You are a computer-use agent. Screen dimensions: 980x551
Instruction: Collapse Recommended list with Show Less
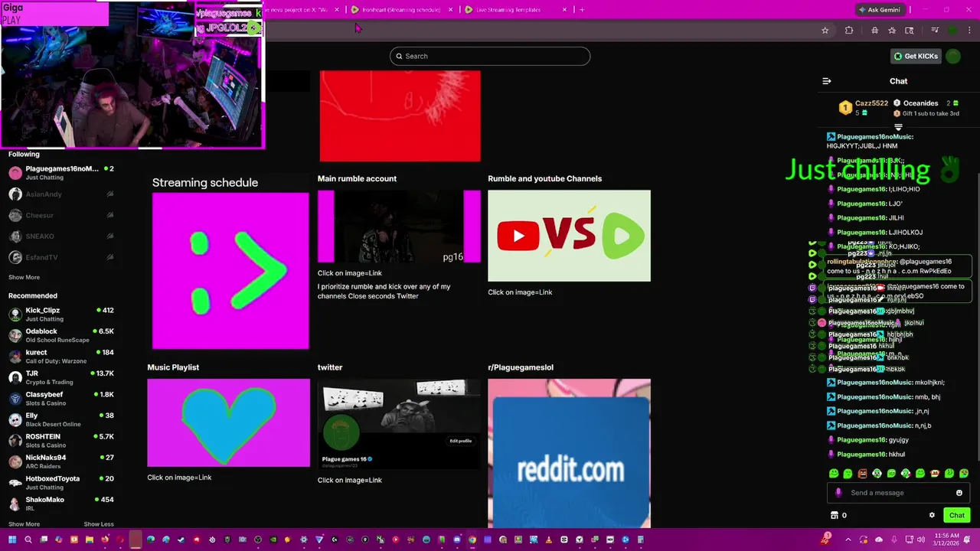[x=98, y=524]
